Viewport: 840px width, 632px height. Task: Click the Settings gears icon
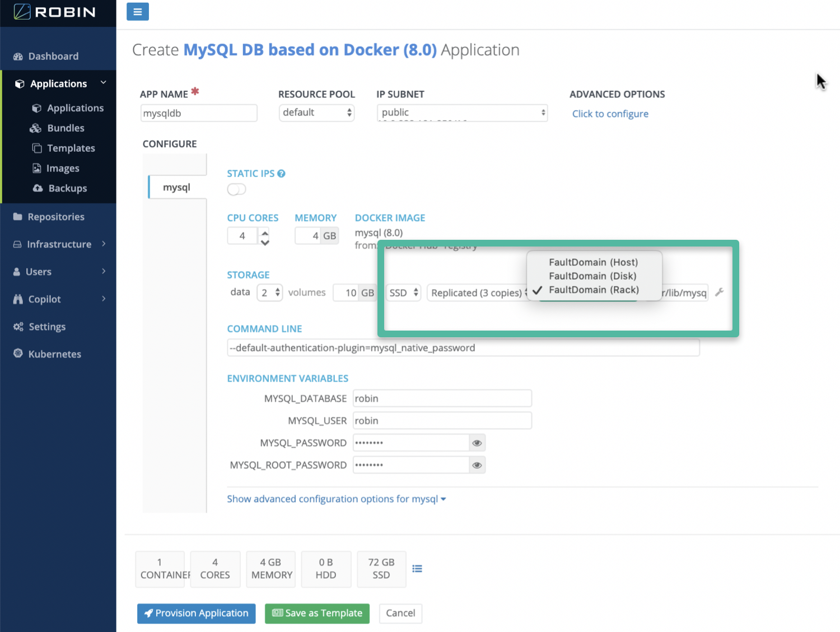18,327
